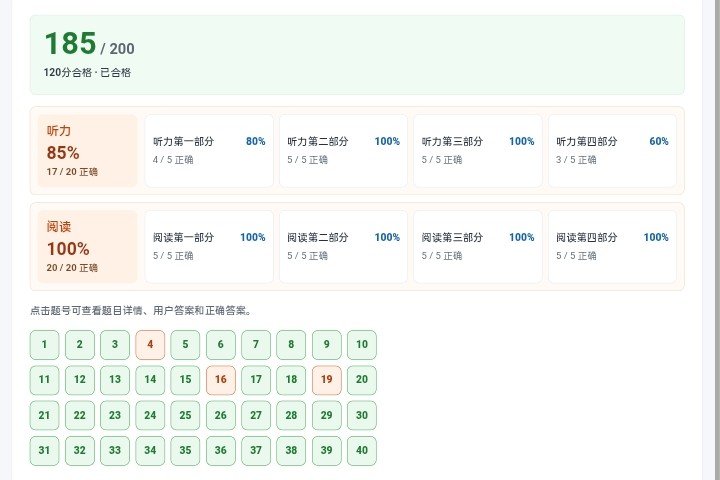Select the 听力第四部分 60% card
The height and width of the screenshot is (480, 720).
[x=613, y=151]
